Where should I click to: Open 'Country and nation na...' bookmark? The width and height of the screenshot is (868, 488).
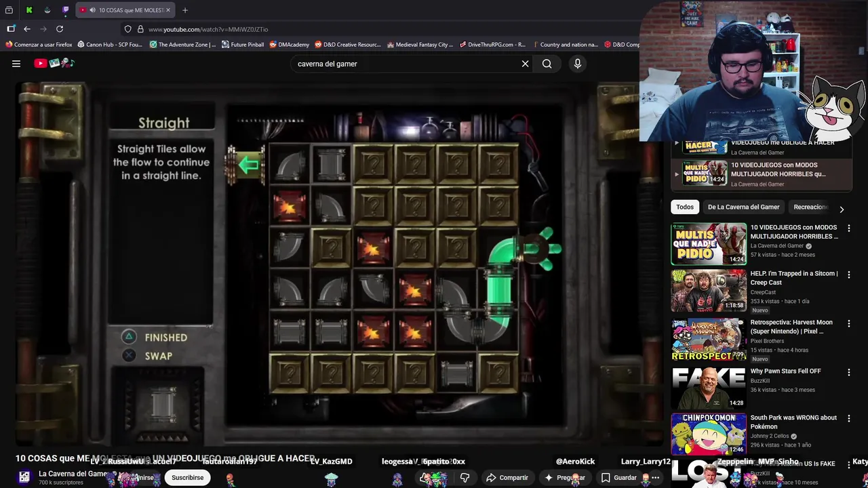(x=566, y=45)
